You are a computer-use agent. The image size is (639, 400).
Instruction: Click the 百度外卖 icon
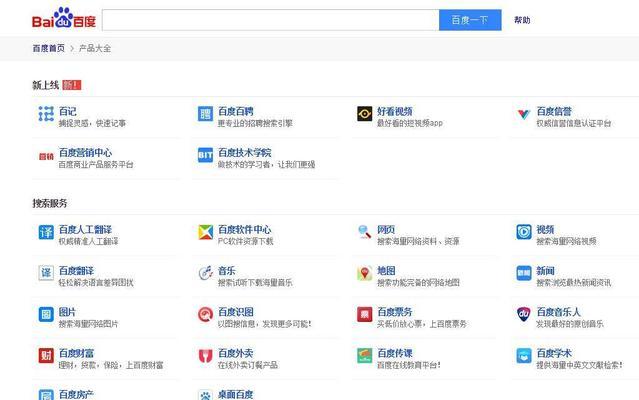[205, 356]
